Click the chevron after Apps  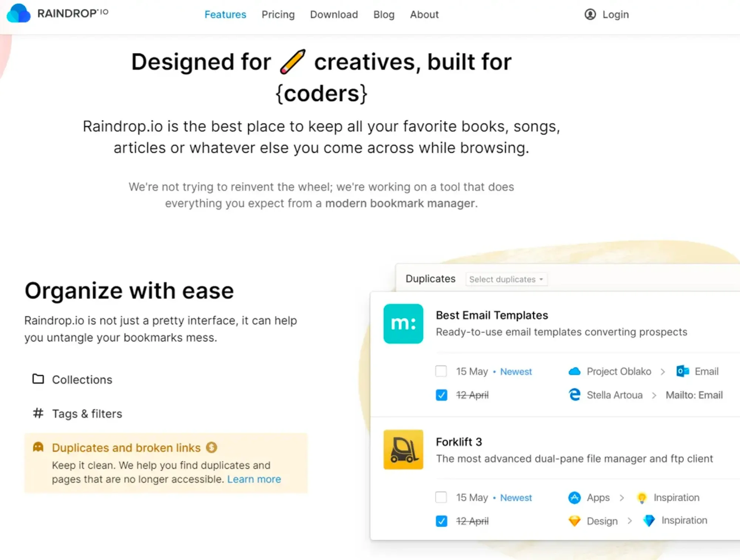(622, 498)
